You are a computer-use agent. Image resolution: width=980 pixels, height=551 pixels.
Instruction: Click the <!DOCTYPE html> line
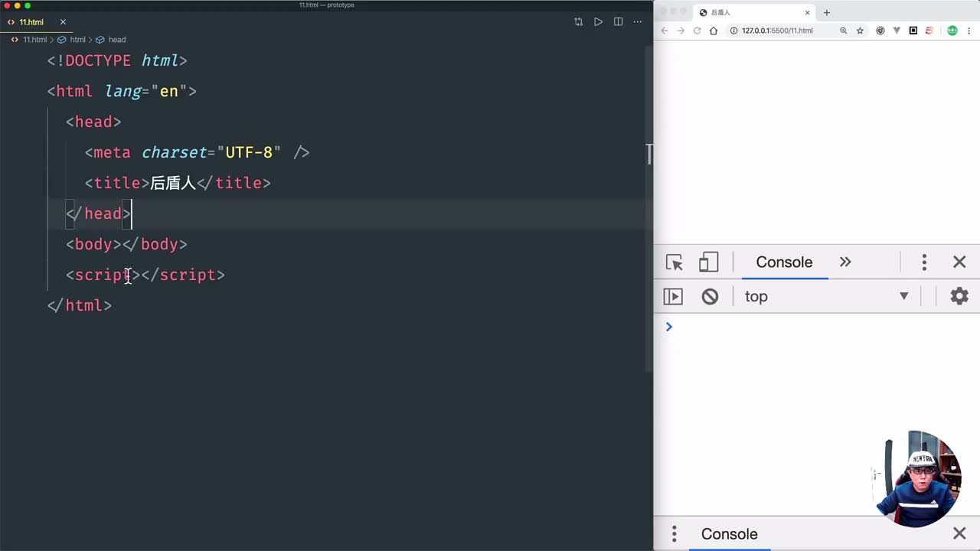tap(117, 60)
